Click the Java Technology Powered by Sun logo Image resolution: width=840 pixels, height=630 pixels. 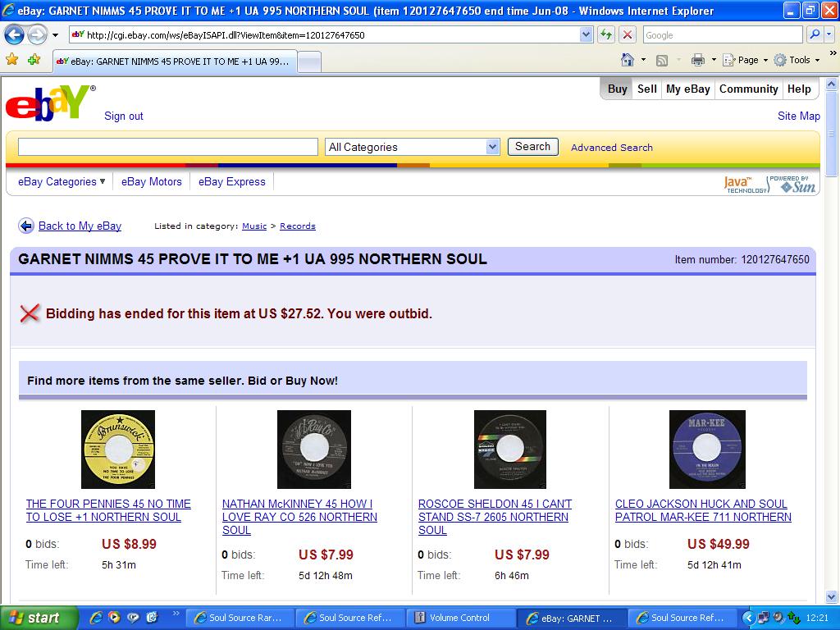[x=769, y=185]
